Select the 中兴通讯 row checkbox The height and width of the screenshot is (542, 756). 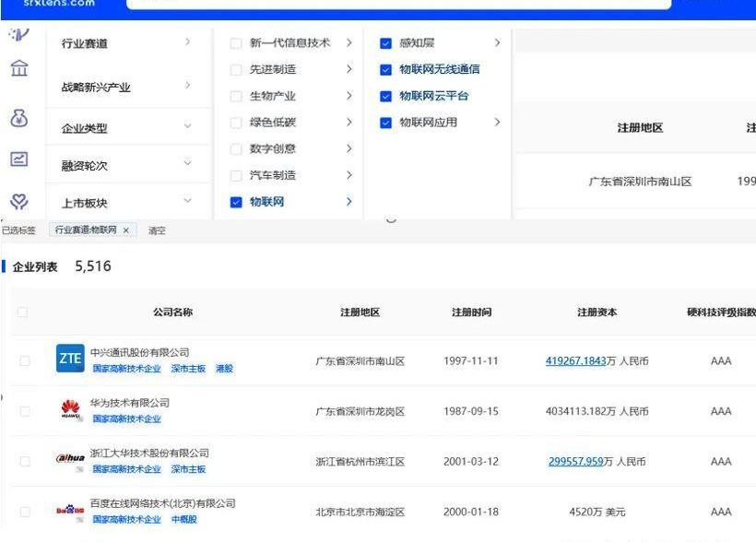[25, 360]
